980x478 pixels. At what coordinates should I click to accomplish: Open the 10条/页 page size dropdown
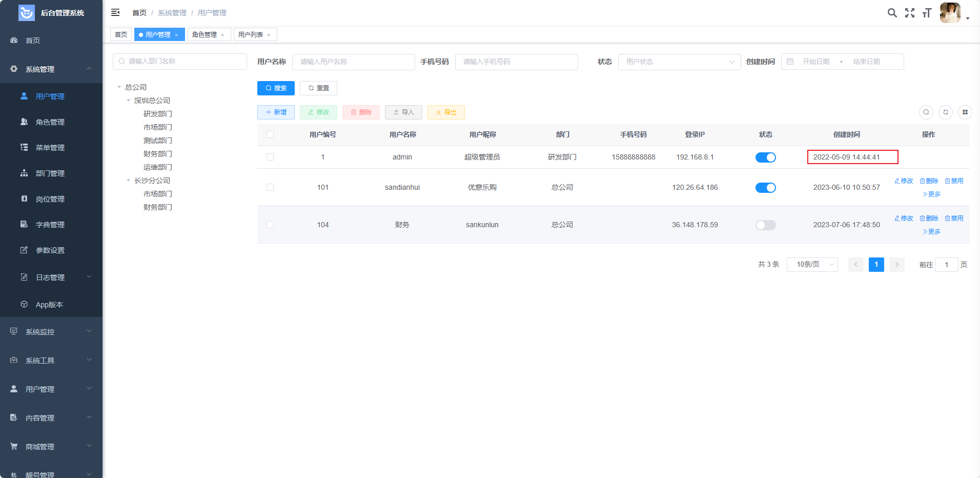click(x=812, y=265)
